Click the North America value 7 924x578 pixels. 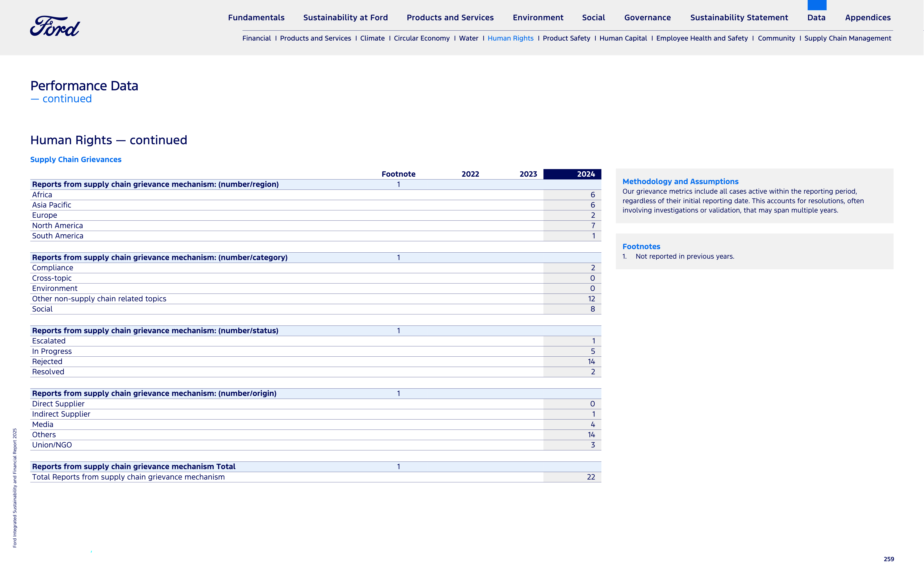(x=593, y=226)
